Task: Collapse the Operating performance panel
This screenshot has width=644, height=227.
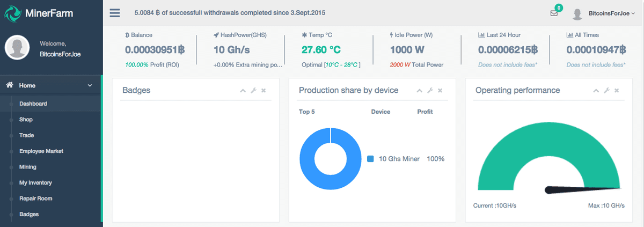Action: 596,91
